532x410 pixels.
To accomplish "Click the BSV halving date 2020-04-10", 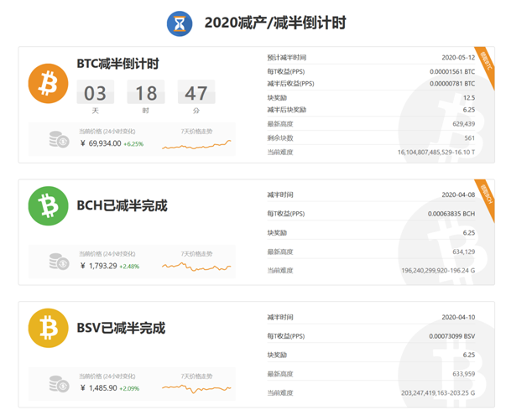I will pos(458,317).
